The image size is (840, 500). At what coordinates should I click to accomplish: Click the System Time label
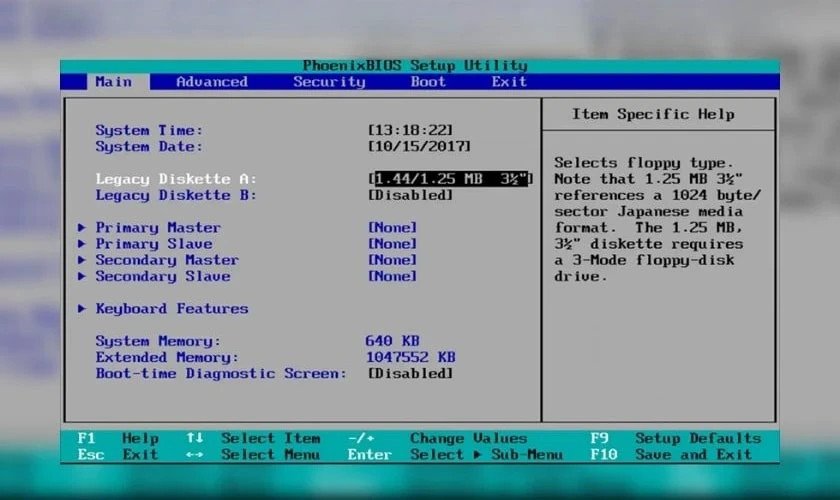click(x=149, y=130)
